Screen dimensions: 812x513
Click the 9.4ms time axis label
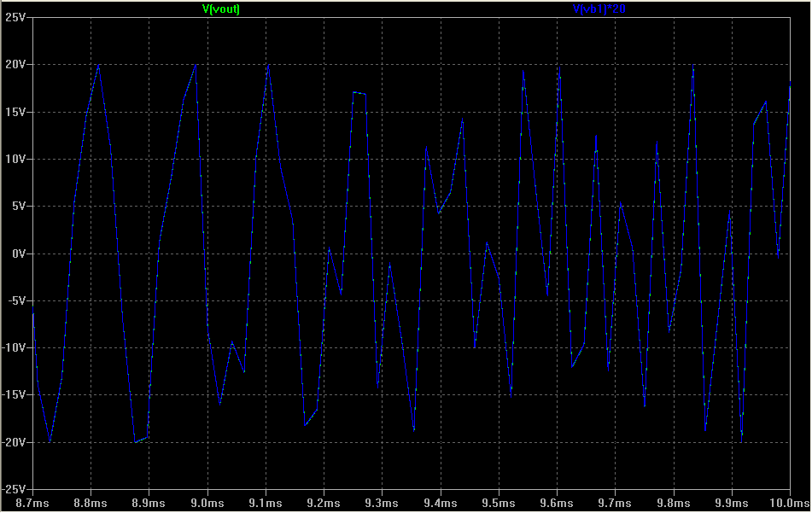441,503
